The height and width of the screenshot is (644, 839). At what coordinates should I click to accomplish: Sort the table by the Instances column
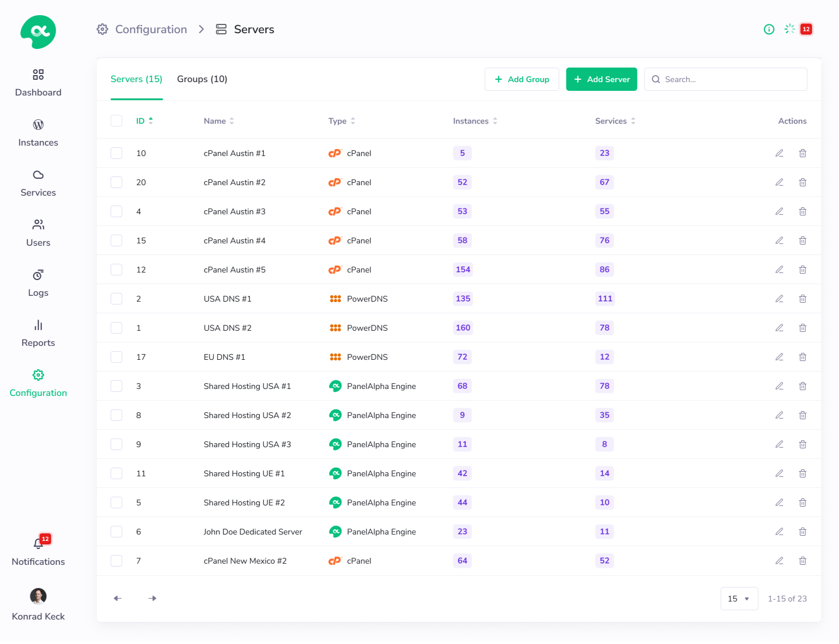[475, 121]
